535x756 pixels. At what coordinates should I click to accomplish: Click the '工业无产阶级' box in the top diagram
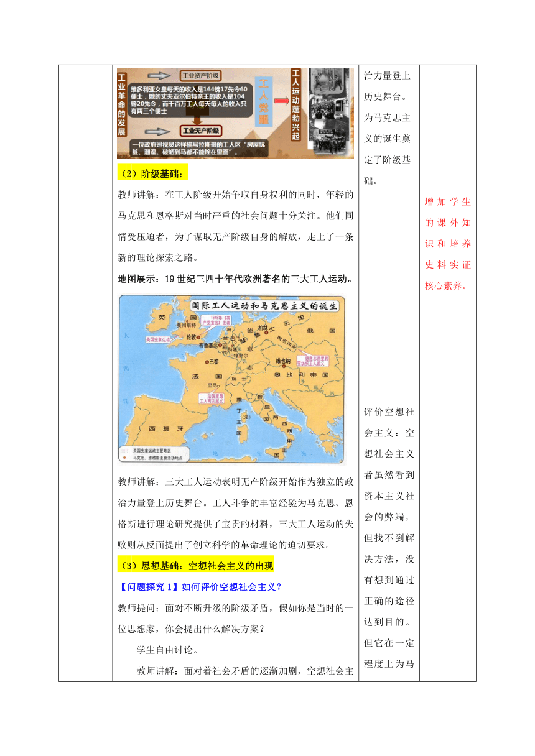[x=200, y=131]
